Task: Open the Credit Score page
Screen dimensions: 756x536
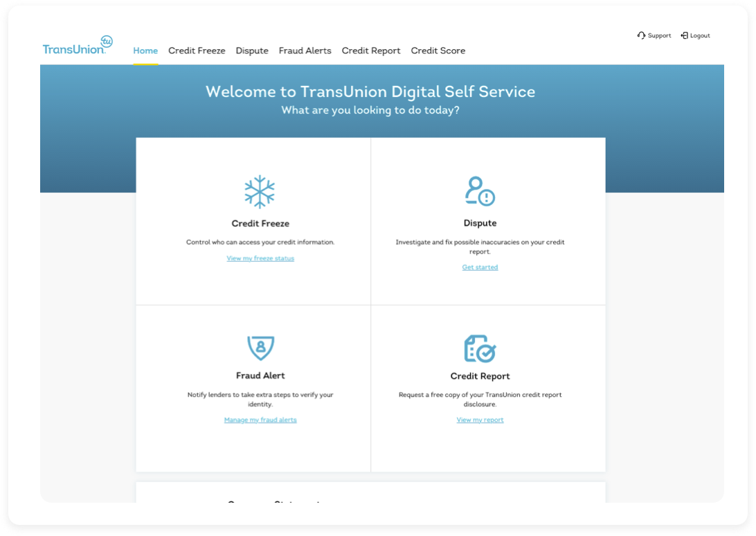Action: (x=438, y=51)
